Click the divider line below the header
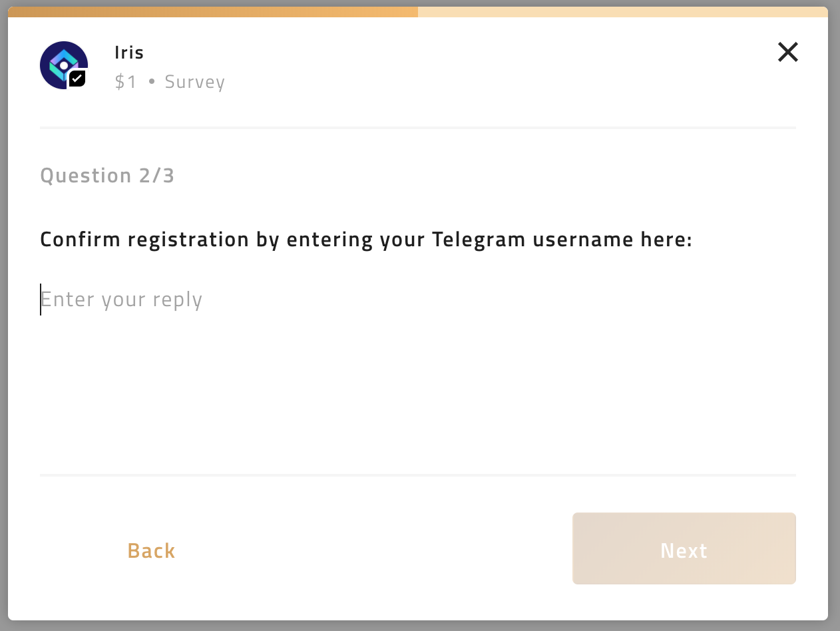The width and height of the screenshot is (840, 631). (418, 127)
